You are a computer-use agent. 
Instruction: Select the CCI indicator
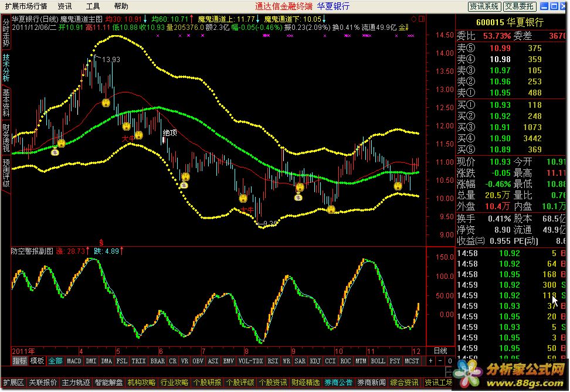(x=330, y=361)
